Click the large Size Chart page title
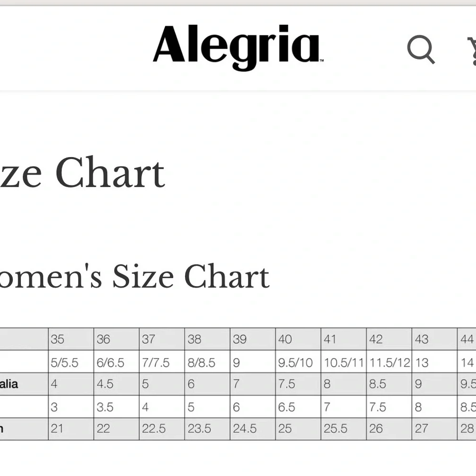This screenshot has width=476, height=476. click(x=82, y=173)
